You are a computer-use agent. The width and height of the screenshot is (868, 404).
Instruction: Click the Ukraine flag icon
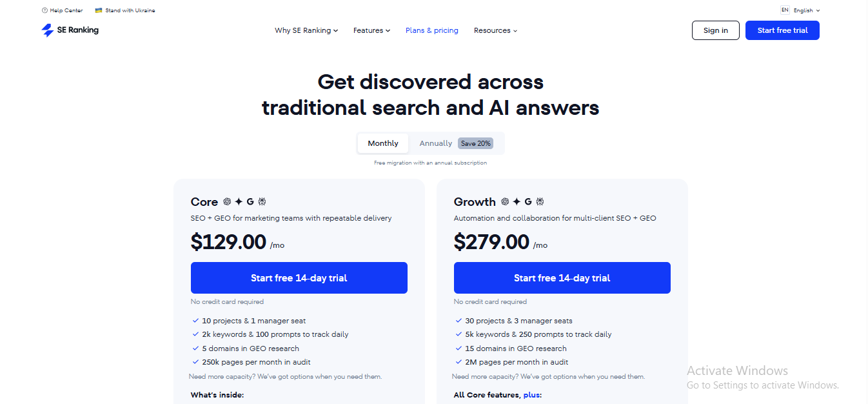pyautogui.click(x=99, y=10)
